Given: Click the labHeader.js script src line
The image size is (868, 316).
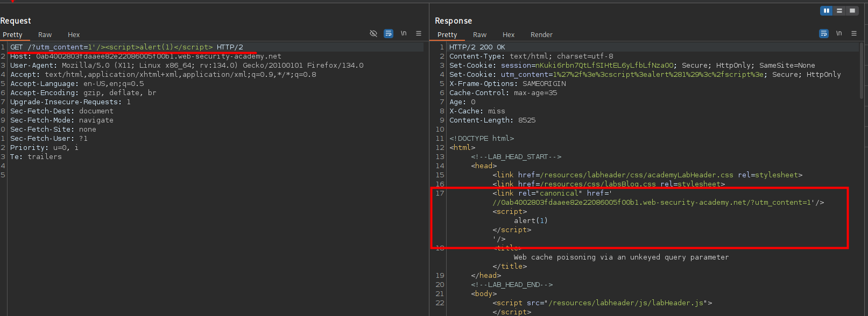Looking at the screenshot, I should pyautogui.click(x=602, y=303).
